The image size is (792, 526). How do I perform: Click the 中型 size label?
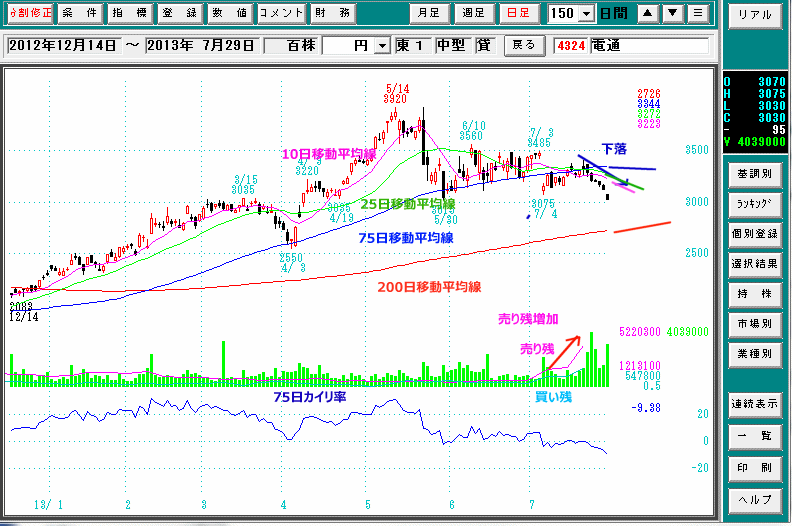[x=453, y=46]
